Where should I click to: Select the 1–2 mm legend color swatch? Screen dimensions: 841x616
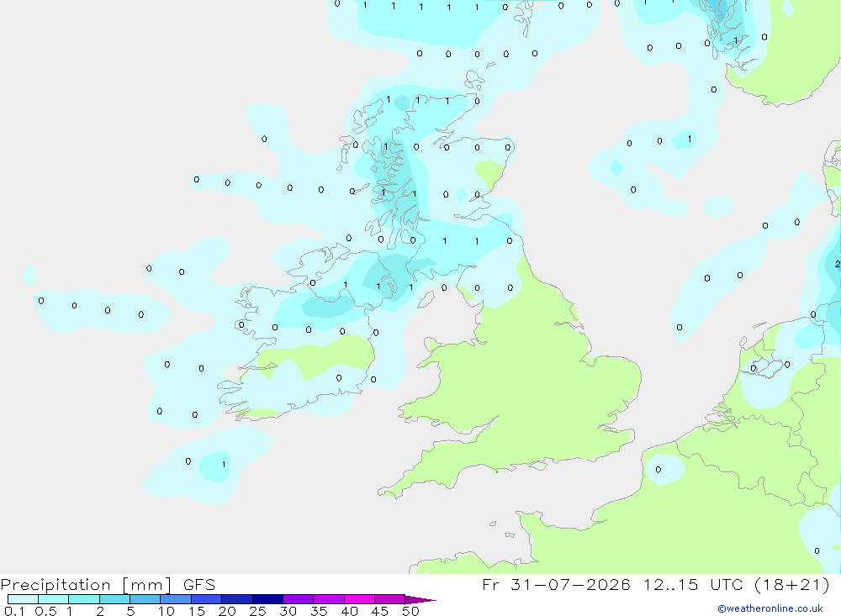click(x=83, y=599)
